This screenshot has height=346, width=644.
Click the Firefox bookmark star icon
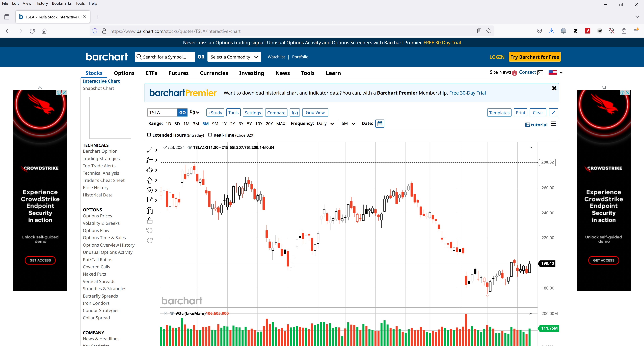click(x=489, y=31)
